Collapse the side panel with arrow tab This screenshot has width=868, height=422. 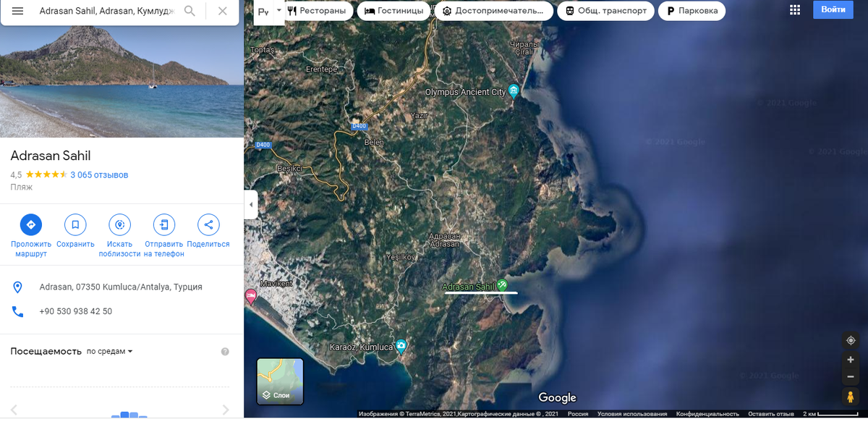click(251, 205)
